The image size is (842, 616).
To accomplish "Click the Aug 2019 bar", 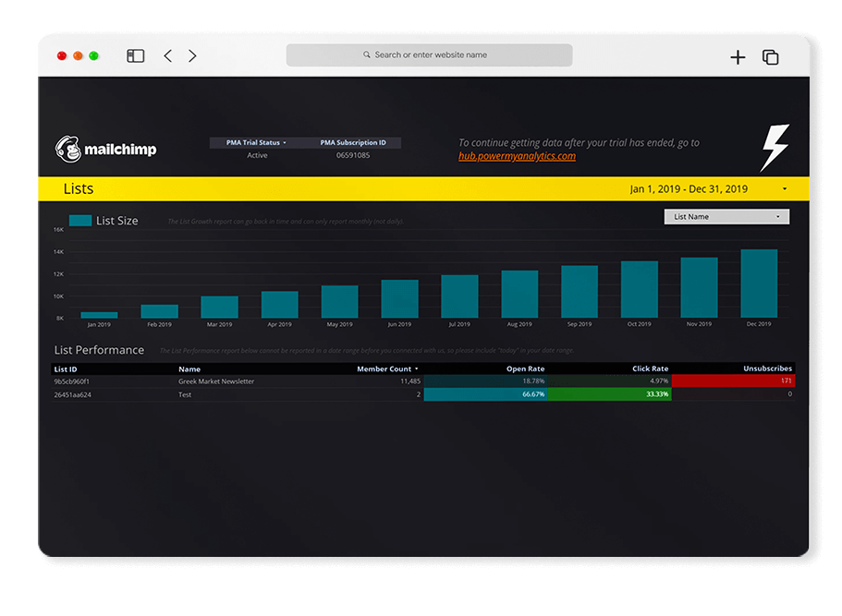I will 519,294.
